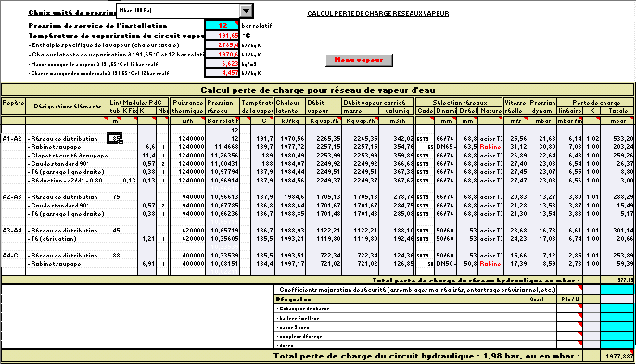636x364 pixels.
Task: Click the pipe length cell showing 75
Action: pyautogui.click(x=114, y=197)
